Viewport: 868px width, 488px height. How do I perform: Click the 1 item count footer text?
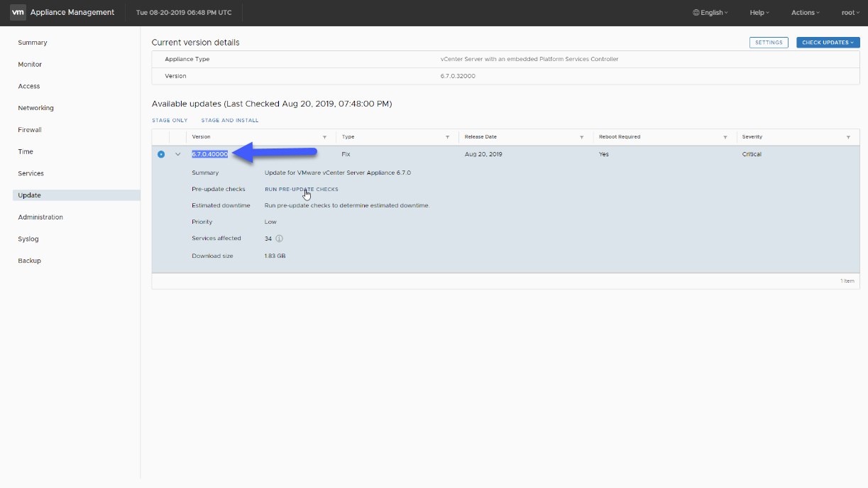pos(847,281)
